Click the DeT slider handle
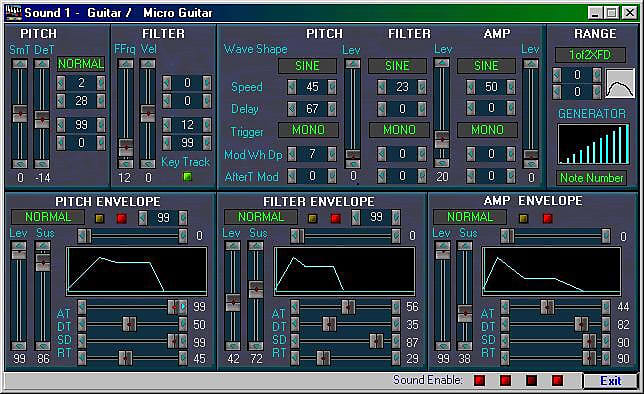Image resolution: width=644 pixels, height=394 pixels. 42,120
